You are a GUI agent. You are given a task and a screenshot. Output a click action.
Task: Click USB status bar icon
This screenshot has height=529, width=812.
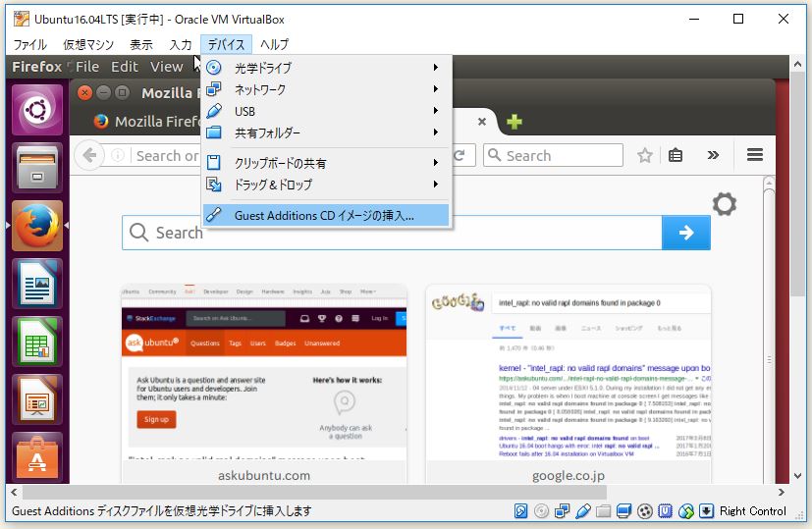coord(582,511)
